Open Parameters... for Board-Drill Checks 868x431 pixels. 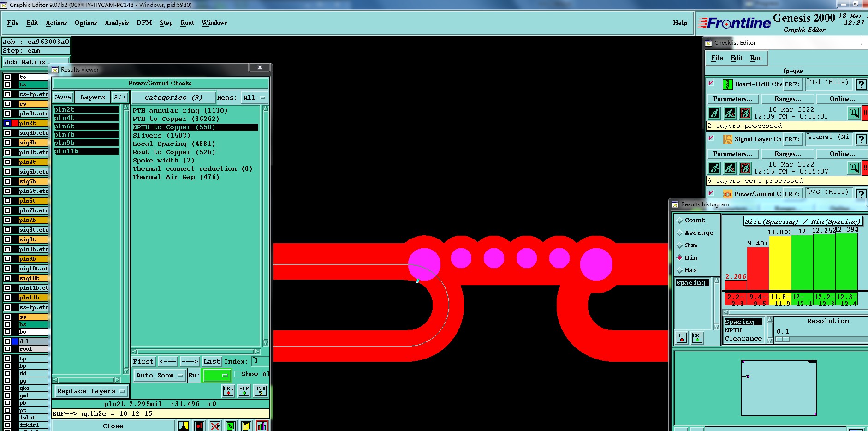(732, 99)
